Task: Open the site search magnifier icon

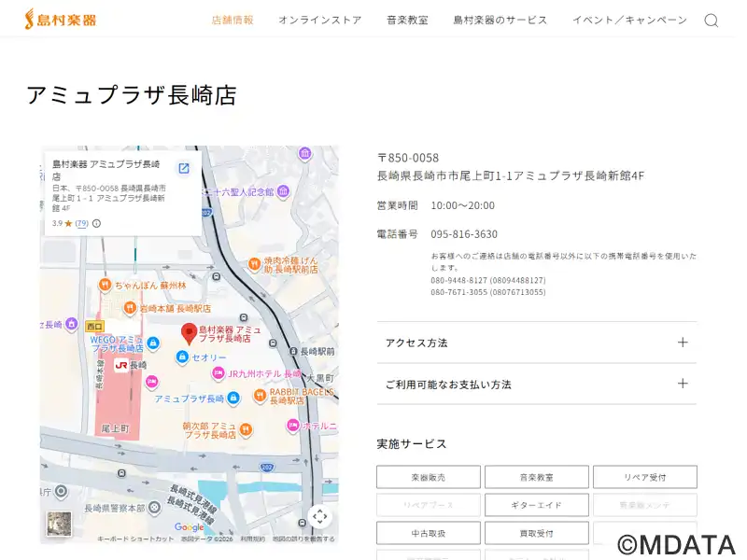Action: [712, 21]
